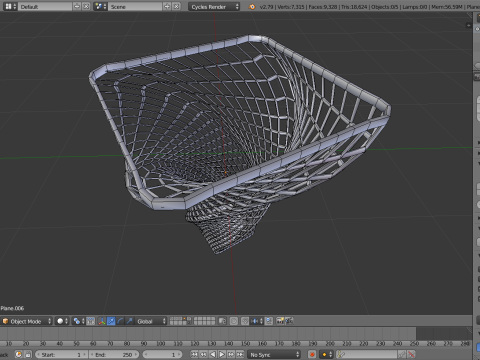The height and width of the screenshot is (360, 480).
Task: Add new screen layout with plus button
Action: tap(77, 6)
